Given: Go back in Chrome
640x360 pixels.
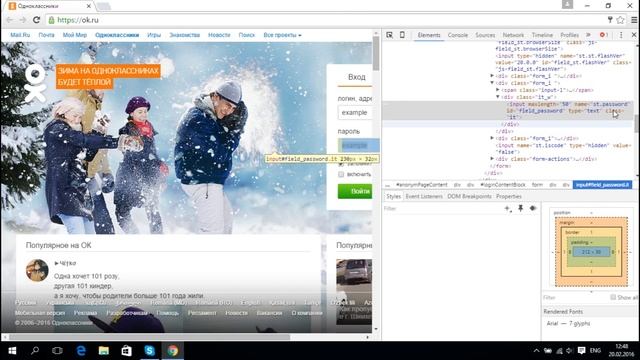Looking at the screenshot, I should pos(10,20).
